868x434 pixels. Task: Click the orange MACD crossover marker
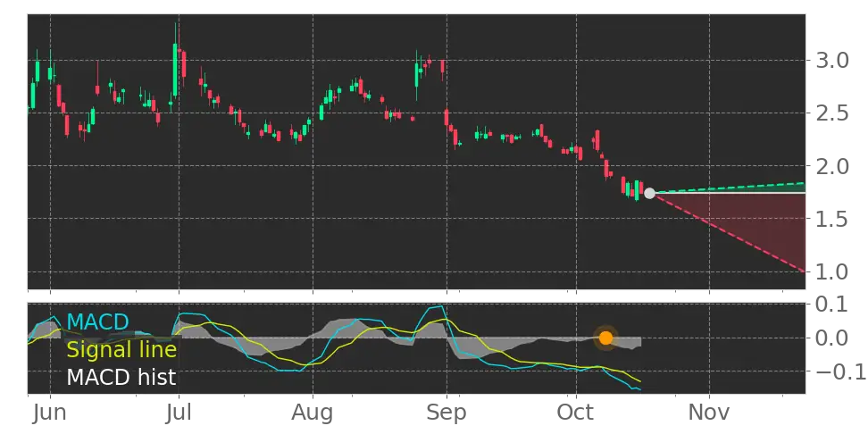tap(605, 338)
